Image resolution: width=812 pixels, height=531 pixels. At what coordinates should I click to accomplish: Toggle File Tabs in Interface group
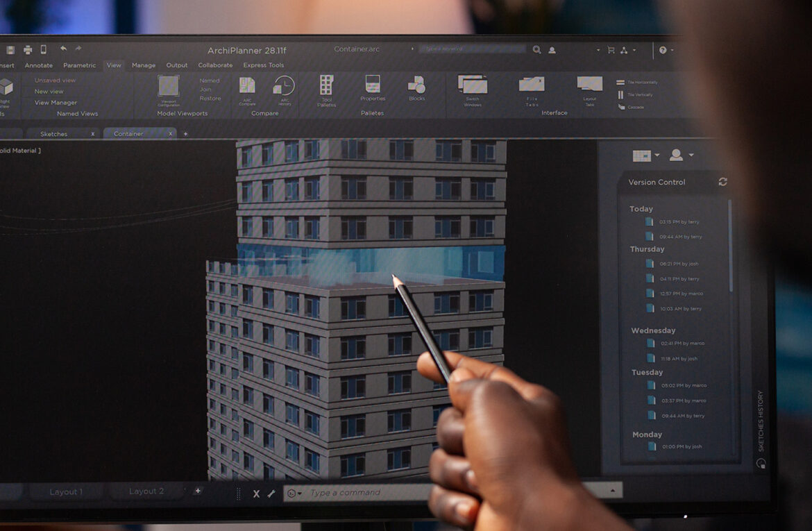tap(532, 91)
